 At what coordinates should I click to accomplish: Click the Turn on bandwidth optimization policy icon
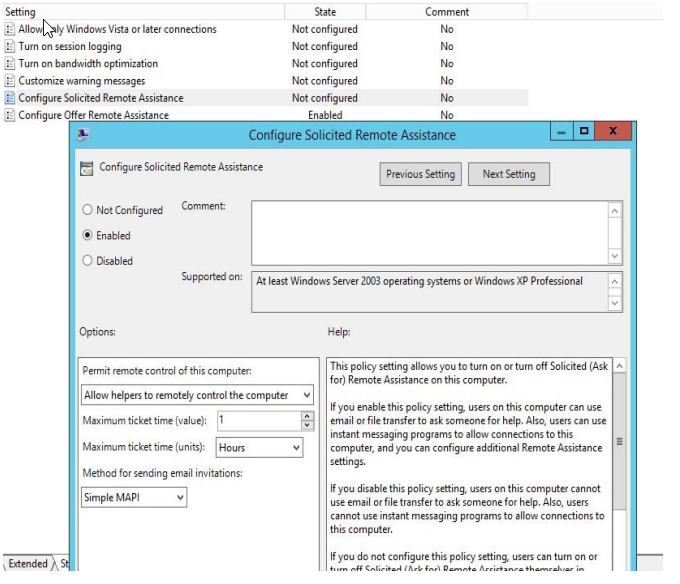[x=10, y=64]
